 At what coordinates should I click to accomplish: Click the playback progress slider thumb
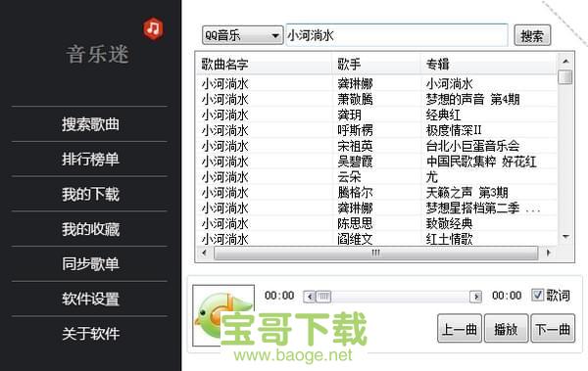(323, 297)
